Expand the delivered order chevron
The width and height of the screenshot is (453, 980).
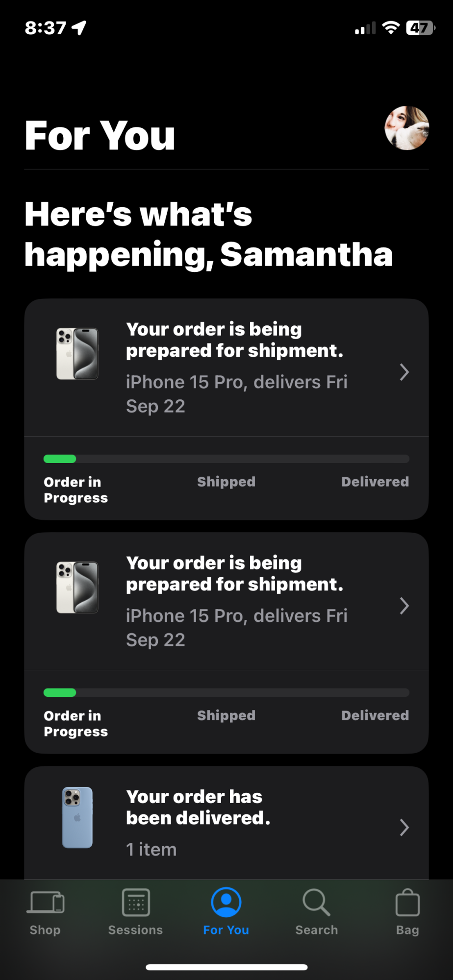click(x=404, y=828)
